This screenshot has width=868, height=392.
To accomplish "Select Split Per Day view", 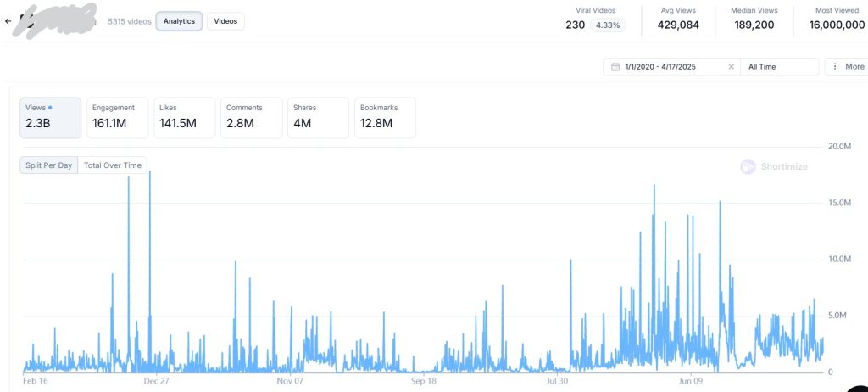I will tap(49, 165).
